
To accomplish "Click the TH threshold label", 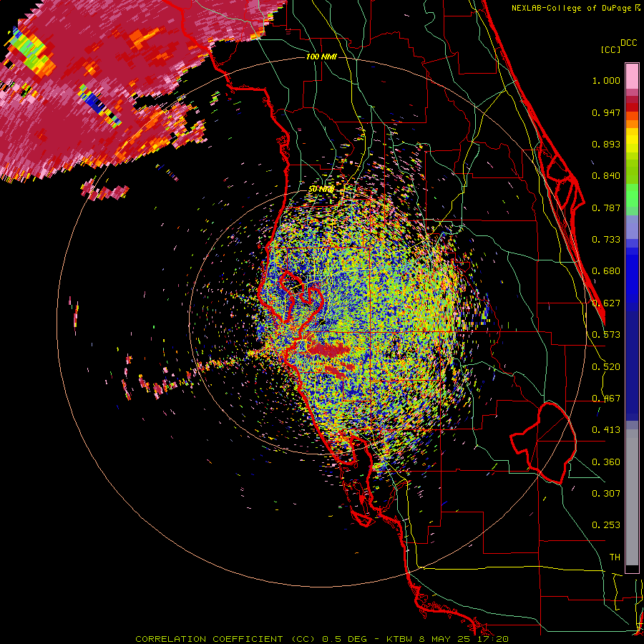I will coord(615,557).
